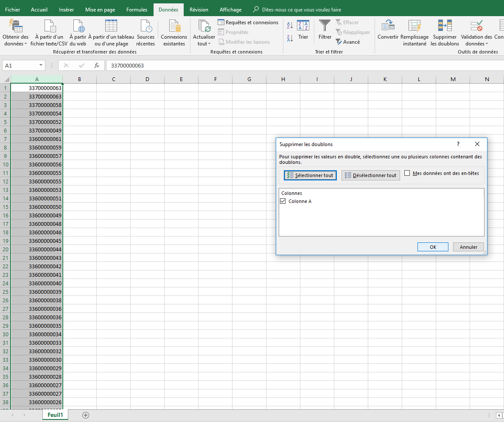Click the Convertir tool
The height and width of the screenshot is (422, 504).
tap(388, 30)
